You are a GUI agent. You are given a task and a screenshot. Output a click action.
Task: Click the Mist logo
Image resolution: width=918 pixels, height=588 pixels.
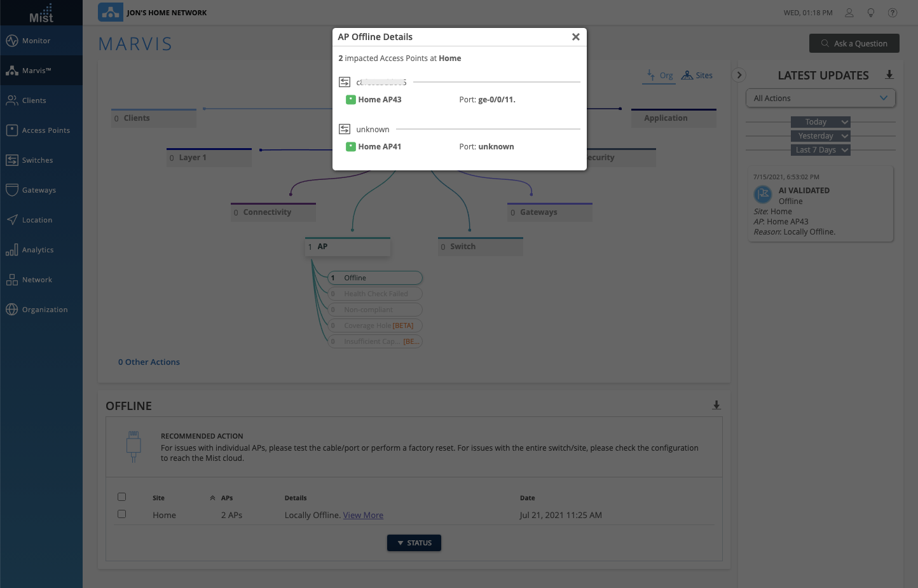click(x=41, y=13)
